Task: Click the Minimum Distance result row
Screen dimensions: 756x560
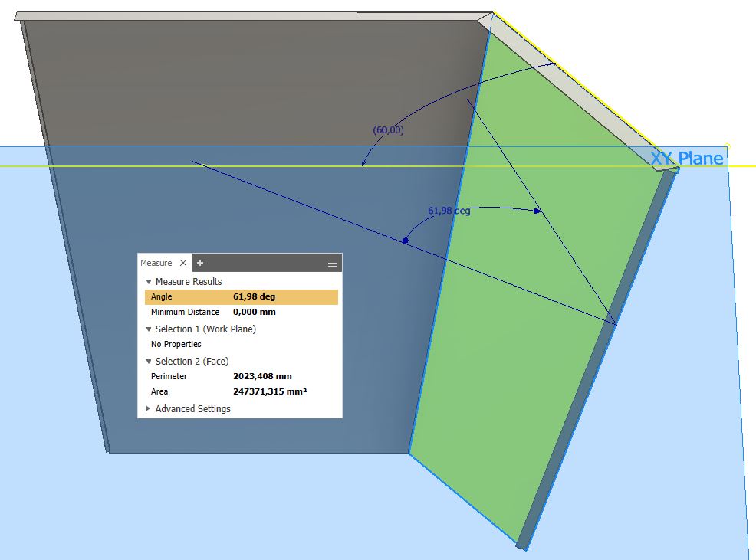Action: click(x=230, y=312)
